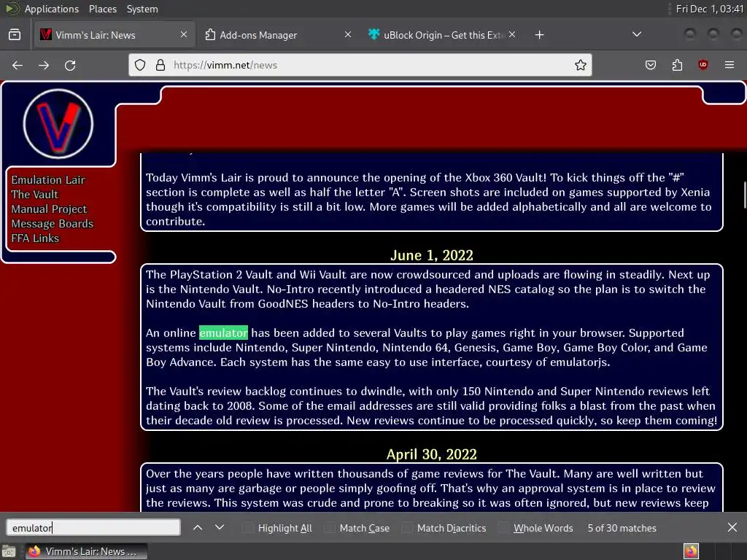747x560 pixels.
Task: Click the padlock site info icon
Action: [x=160, y=65]
